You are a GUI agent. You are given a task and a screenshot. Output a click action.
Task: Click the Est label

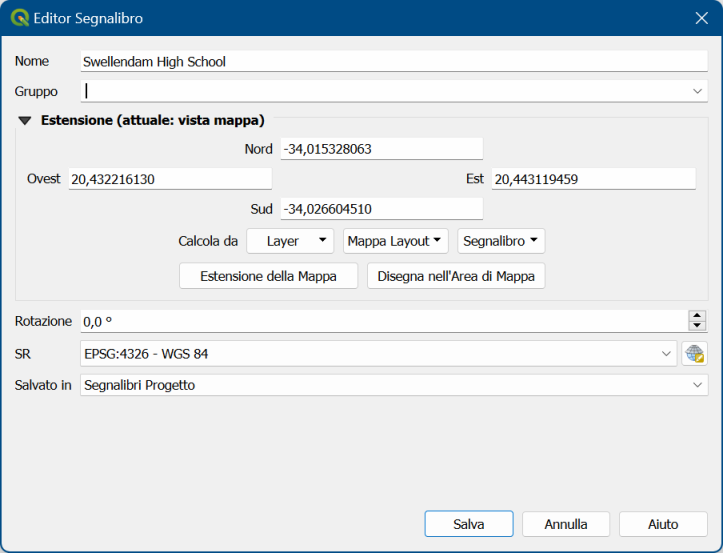point(475,179)
